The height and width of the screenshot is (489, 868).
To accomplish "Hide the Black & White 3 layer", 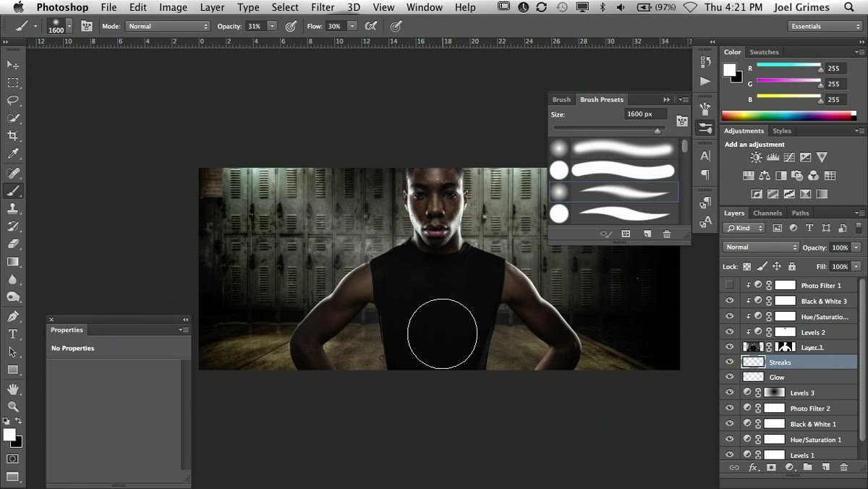I will click(729, 301).
